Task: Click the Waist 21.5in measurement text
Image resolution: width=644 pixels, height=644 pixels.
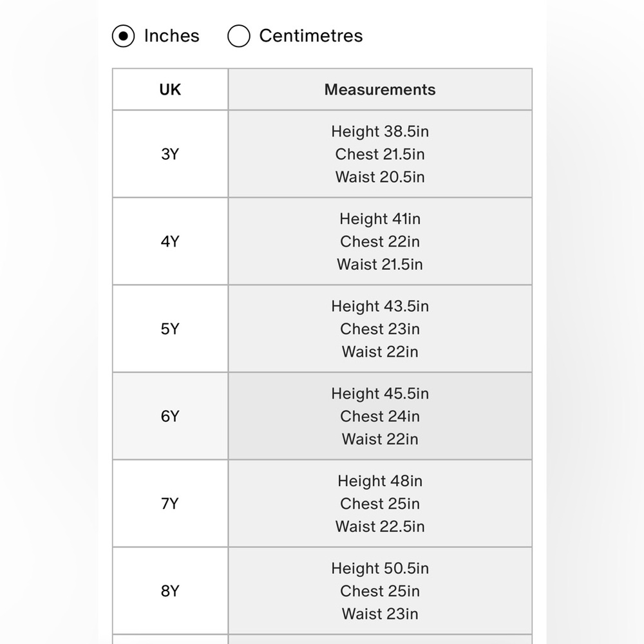Action: 380,265
